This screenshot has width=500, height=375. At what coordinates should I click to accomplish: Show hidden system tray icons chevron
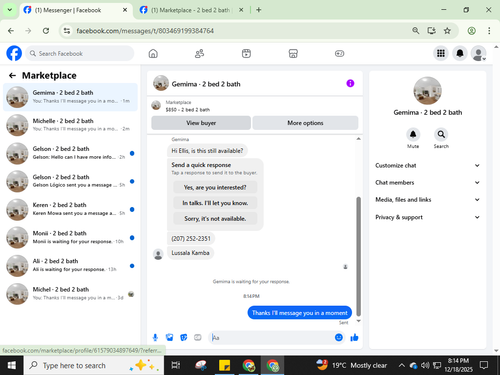coord(402,365)
